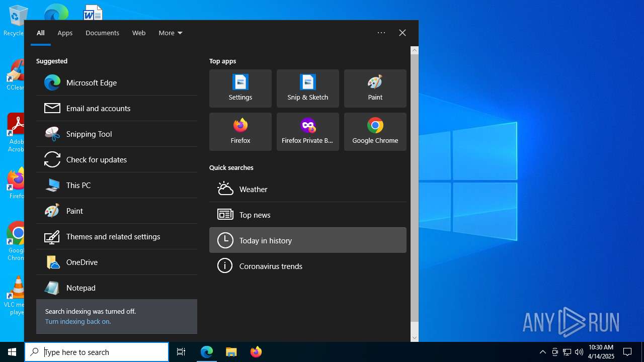
Task: Click Turn indexing back on link
Action: coord(78,321)
